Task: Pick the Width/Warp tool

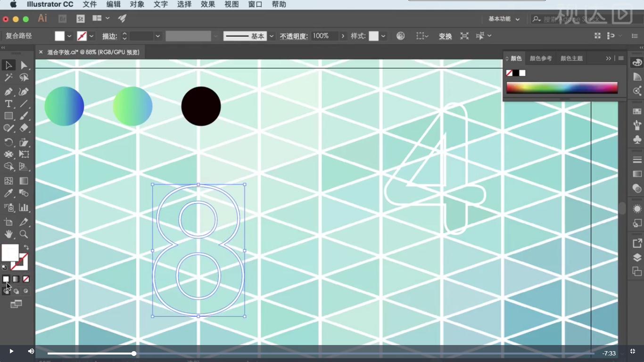Action: tap(8, 155)
